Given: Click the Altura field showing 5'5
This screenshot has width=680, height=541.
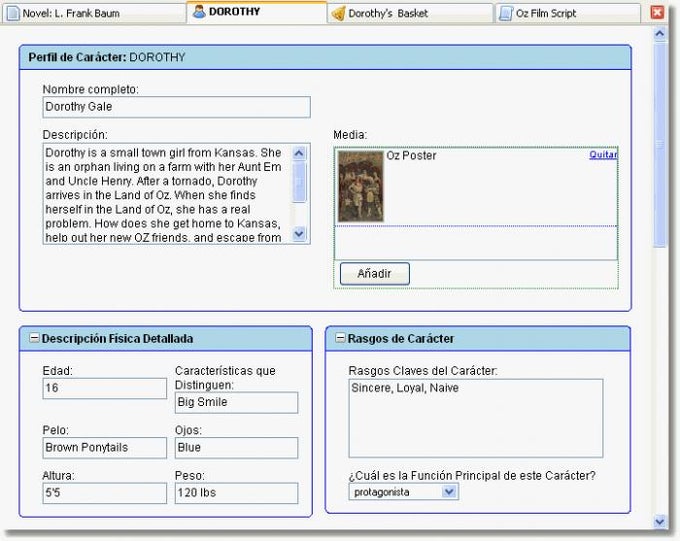Looking at the screenshot, I should pyautogui.click(x=105, y=493).
